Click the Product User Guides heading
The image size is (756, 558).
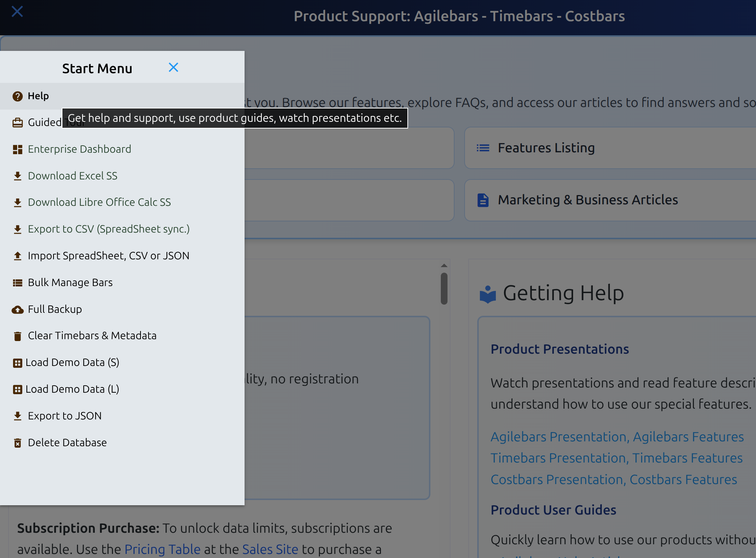coord(553,510)
